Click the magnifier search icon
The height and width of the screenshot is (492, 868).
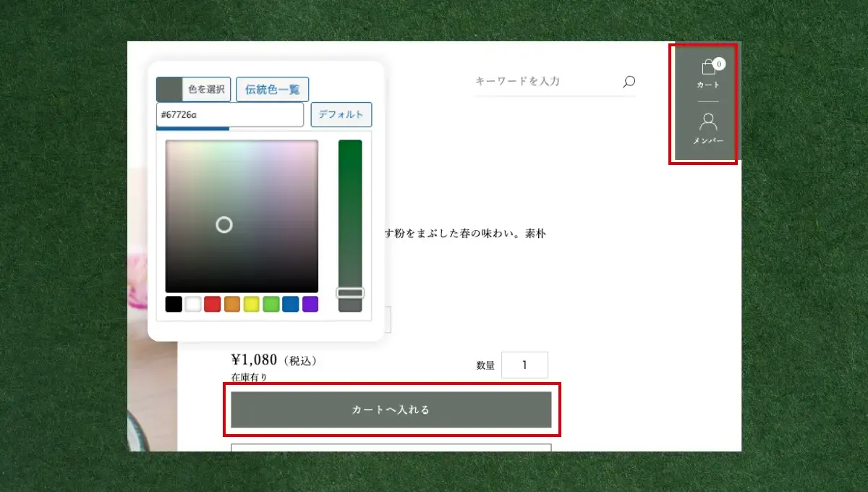click(629, 82)
